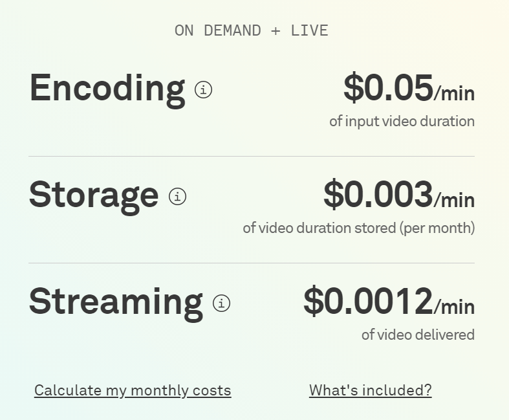Viewport: 509px width, 420px height.
Task: Click the /min unit after $0.05
Action: pos(455,94)
